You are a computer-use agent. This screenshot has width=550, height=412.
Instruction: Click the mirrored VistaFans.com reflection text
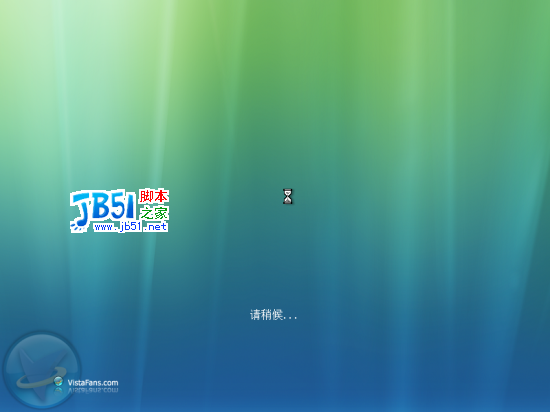coord(93,390)
